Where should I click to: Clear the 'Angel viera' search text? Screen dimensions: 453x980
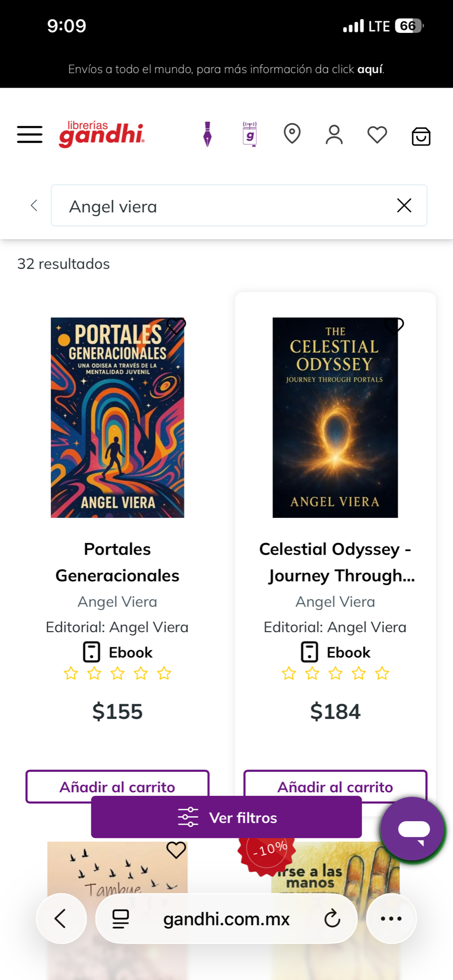click(404, 205)
